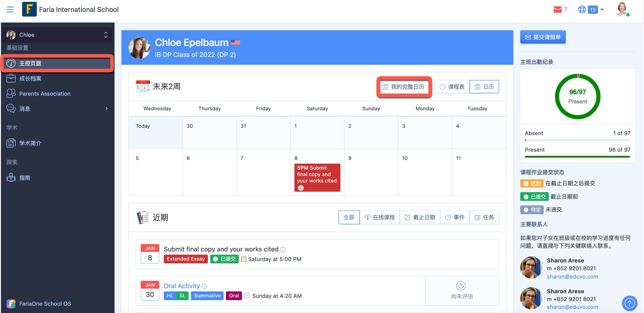Filter upcoming by 截止日期

pyautogui.click(x=420, y=217)
